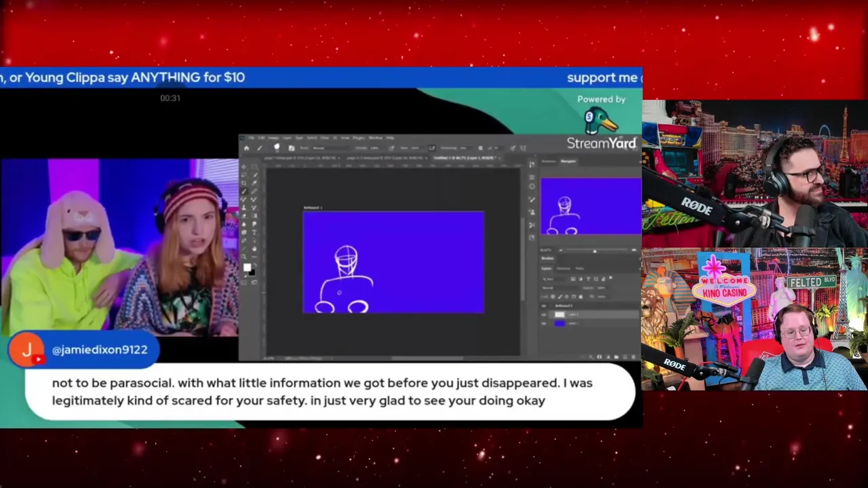Click the Navigator zoom slider handle
The height and width of the screenshot is (488, 868).
tap(595, 251)
